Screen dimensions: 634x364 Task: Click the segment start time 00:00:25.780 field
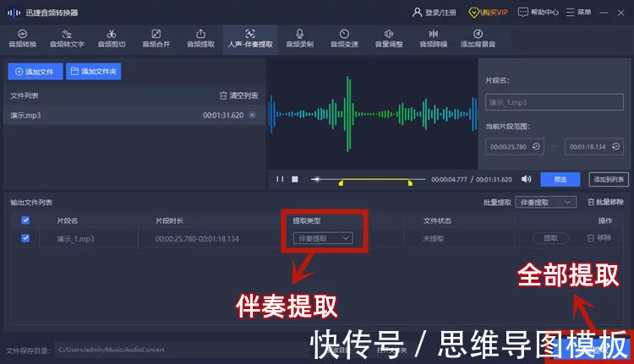point(514,147)
